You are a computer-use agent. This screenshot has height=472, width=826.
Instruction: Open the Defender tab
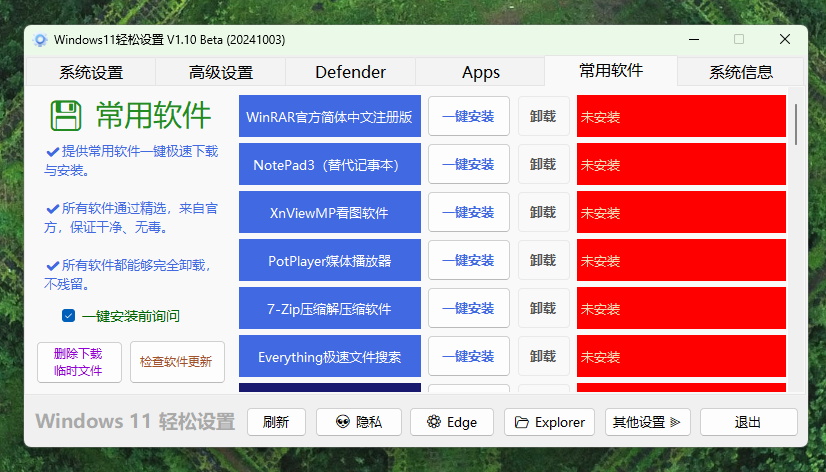(x=350, y=72)
